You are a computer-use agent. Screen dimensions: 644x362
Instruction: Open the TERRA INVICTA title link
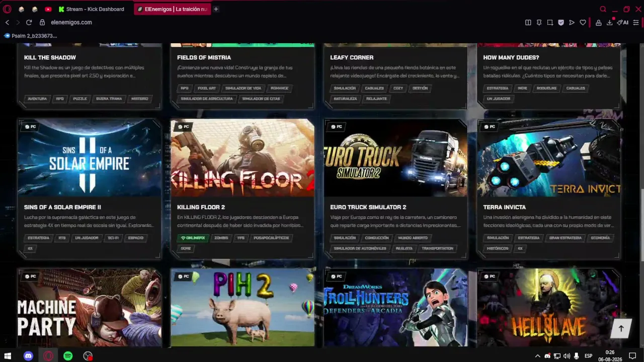[504, 207]
